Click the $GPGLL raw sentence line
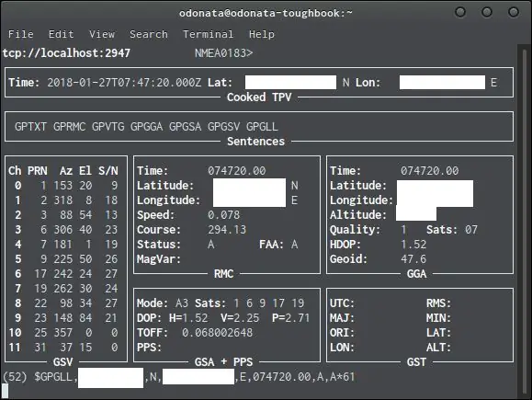 [x=179, y=377]
